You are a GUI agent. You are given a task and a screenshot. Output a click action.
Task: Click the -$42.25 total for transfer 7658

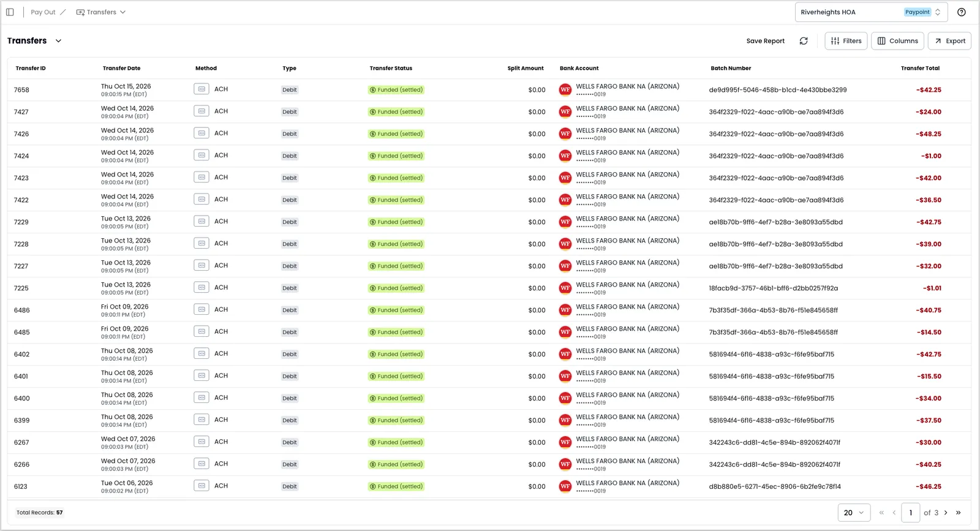929,90
